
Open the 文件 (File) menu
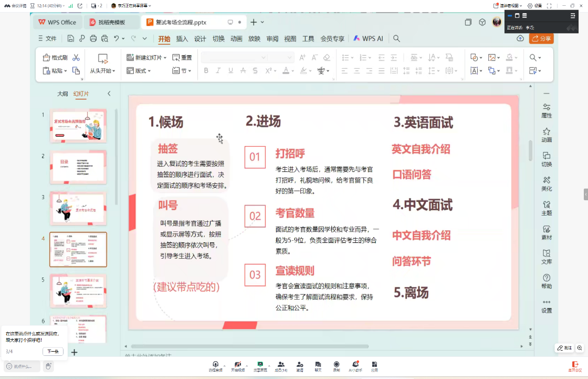pyautogui.click(x=47, y=38)
